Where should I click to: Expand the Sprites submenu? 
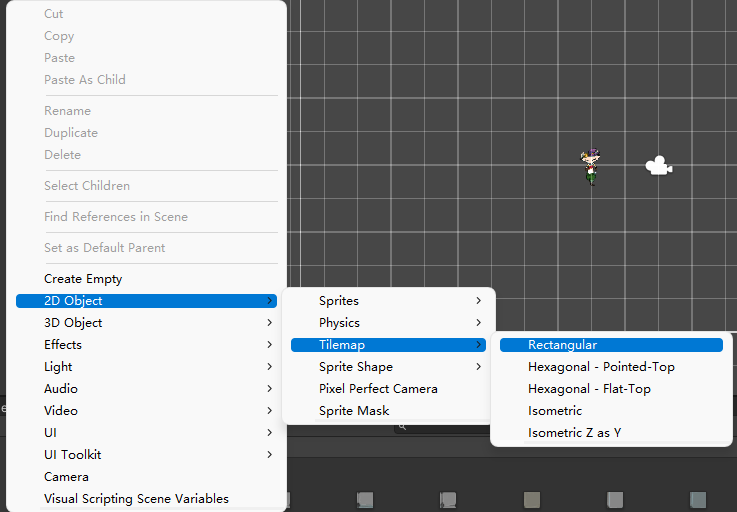[388, 300]
